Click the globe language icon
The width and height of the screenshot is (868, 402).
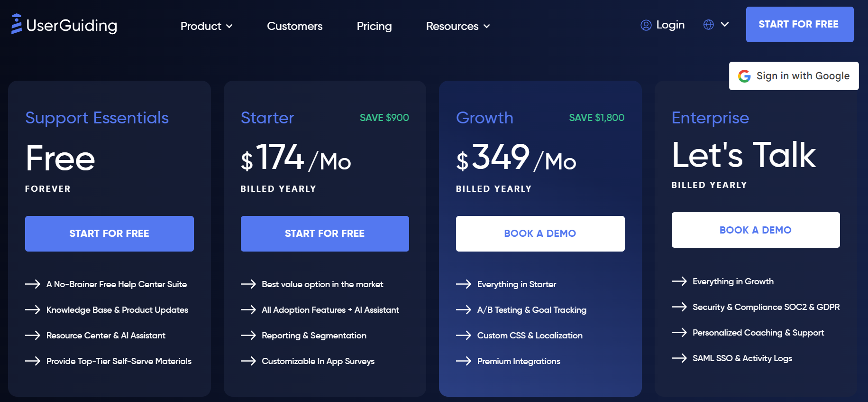pyautogui.click(x=708, y=25)
